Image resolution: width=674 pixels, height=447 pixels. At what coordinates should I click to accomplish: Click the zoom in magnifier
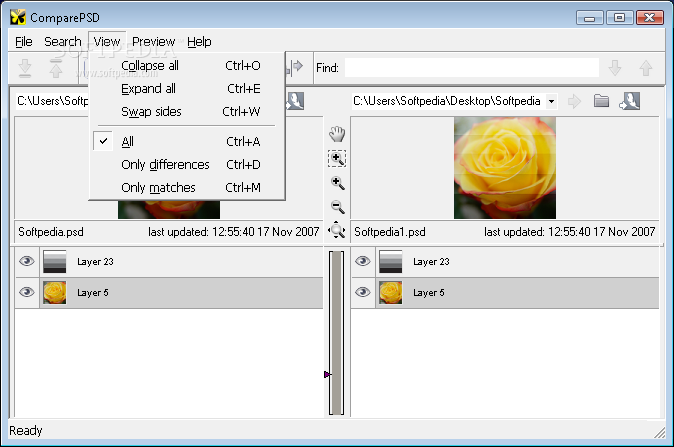click(337, 183)
